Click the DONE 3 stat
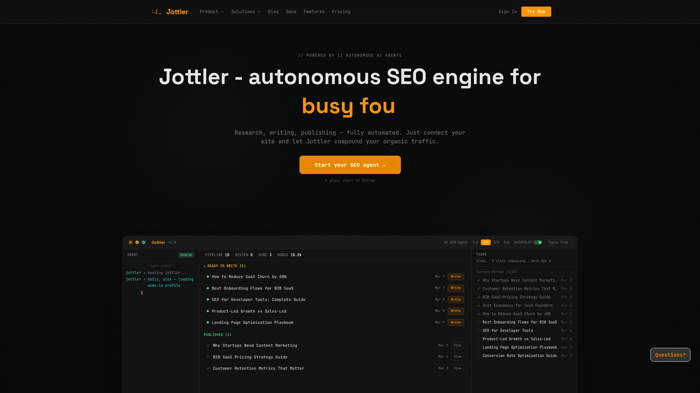 265,255
